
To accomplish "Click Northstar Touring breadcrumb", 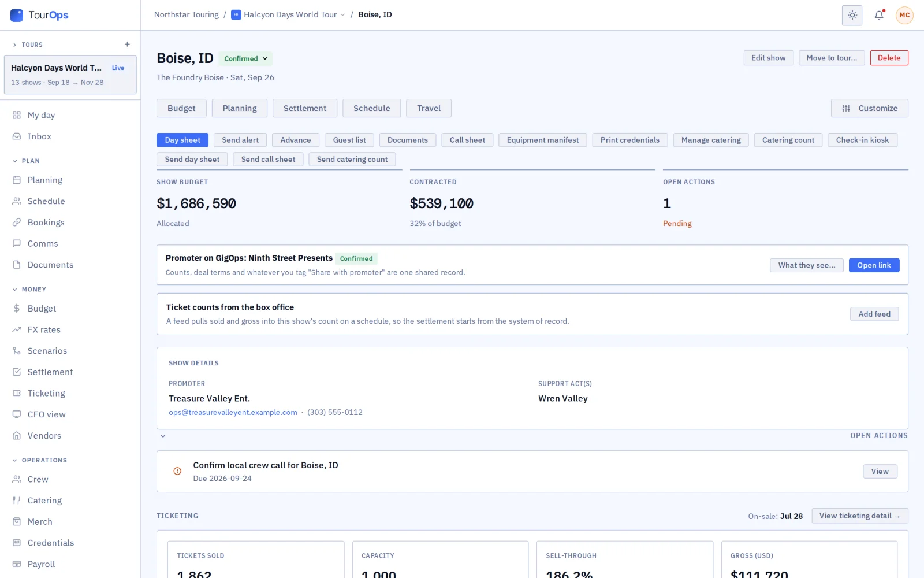I will pos(186,15).
